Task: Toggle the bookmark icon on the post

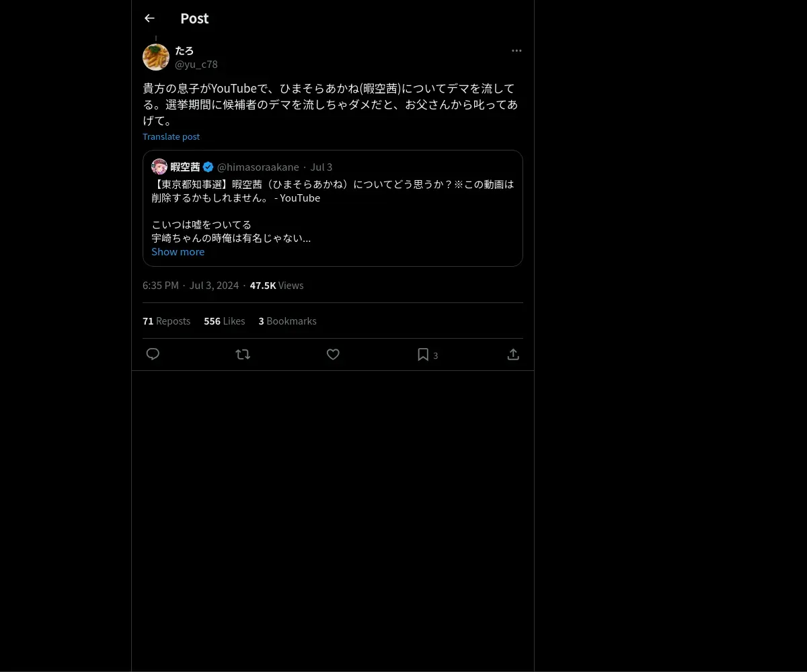Action: pos(423,354)
